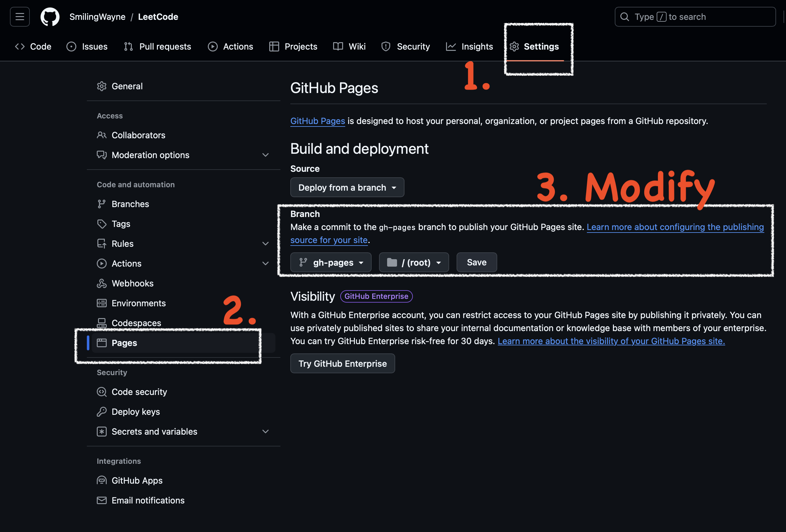Click the Code angle-brackets icon in top nav
The image size is (786, 532).
[x=20, y=46]
